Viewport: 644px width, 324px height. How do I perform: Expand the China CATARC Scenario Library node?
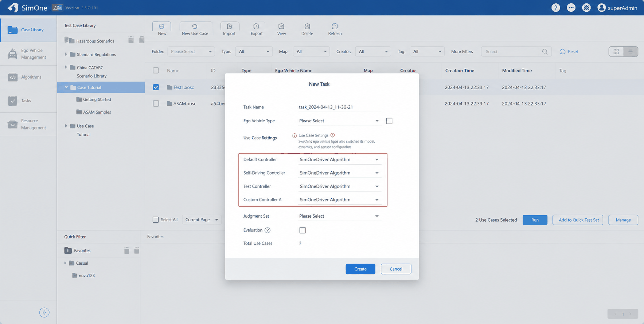click(66, 67)
